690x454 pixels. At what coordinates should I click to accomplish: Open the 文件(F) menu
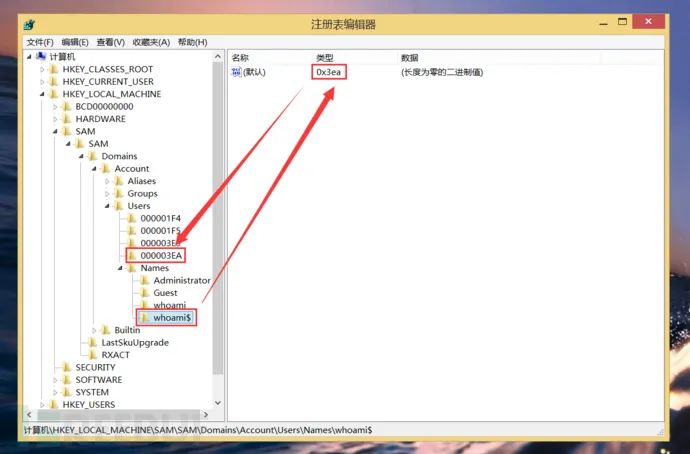point(40,42)
